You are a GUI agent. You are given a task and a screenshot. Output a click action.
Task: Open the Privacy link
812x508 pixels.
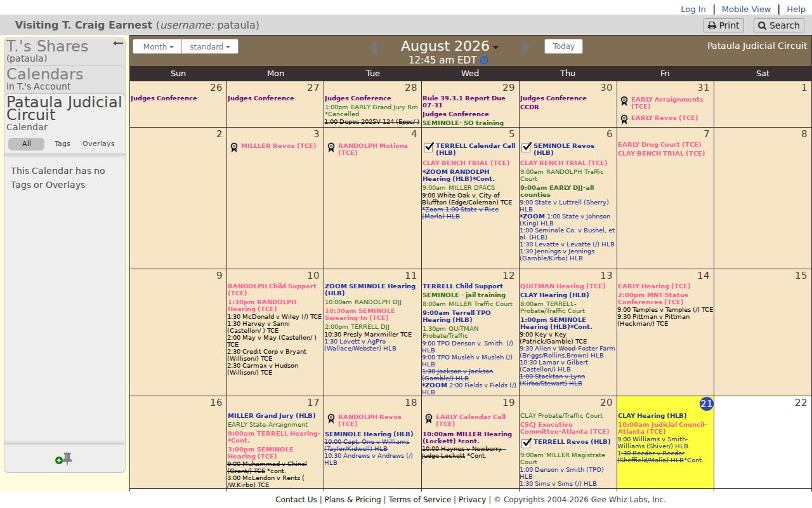[x=472, y=500]
